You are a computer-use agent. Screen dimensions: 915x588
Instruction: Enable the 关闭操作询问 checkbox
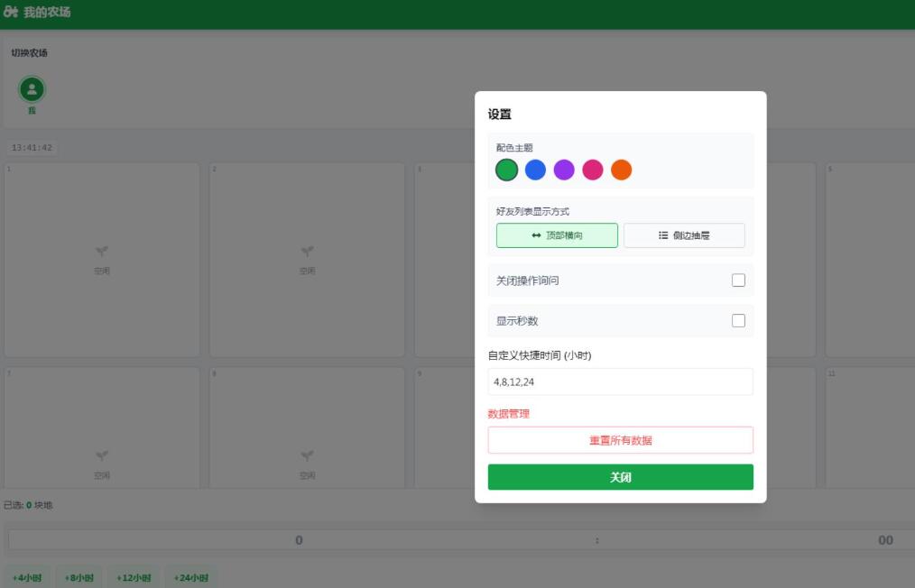[x=738, y=280]
